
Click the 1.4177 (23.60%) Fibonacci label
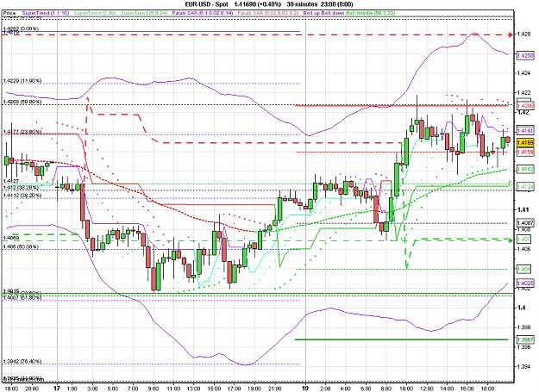(22, 132)
